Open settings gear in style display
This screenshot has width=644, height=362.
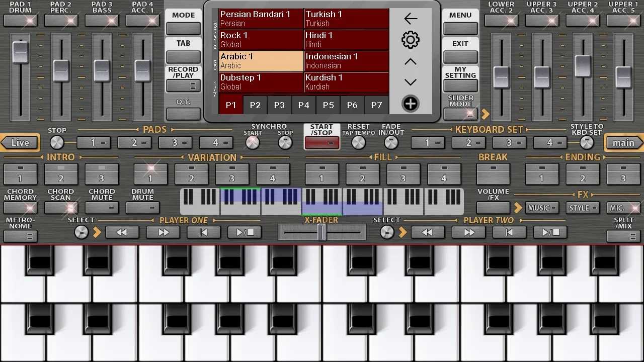pyautogui.click(x=411, y=40)
